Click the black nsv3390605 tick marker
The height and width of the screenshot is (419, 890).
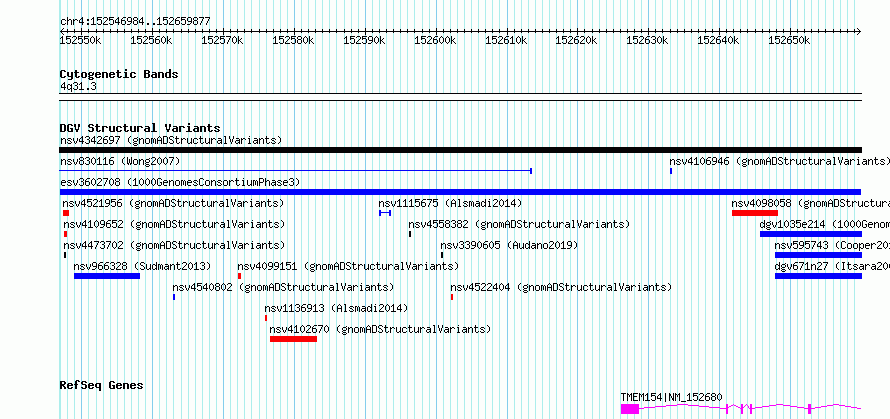pyautogui.click(x=442, y=255)
